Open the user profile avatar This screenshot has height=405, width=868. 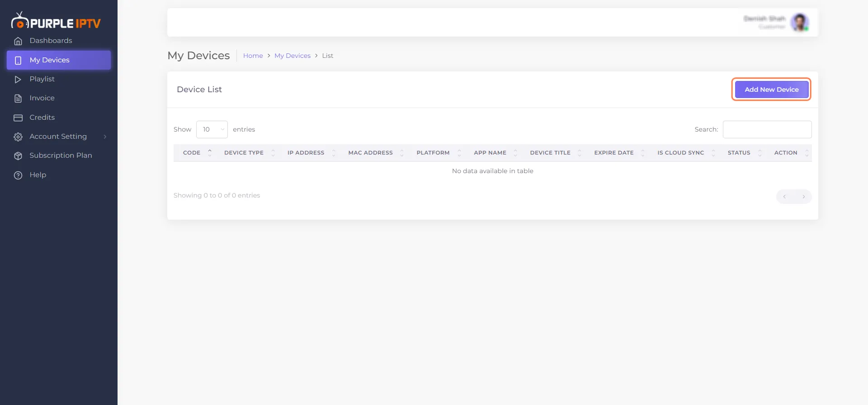tap(800, 22)
